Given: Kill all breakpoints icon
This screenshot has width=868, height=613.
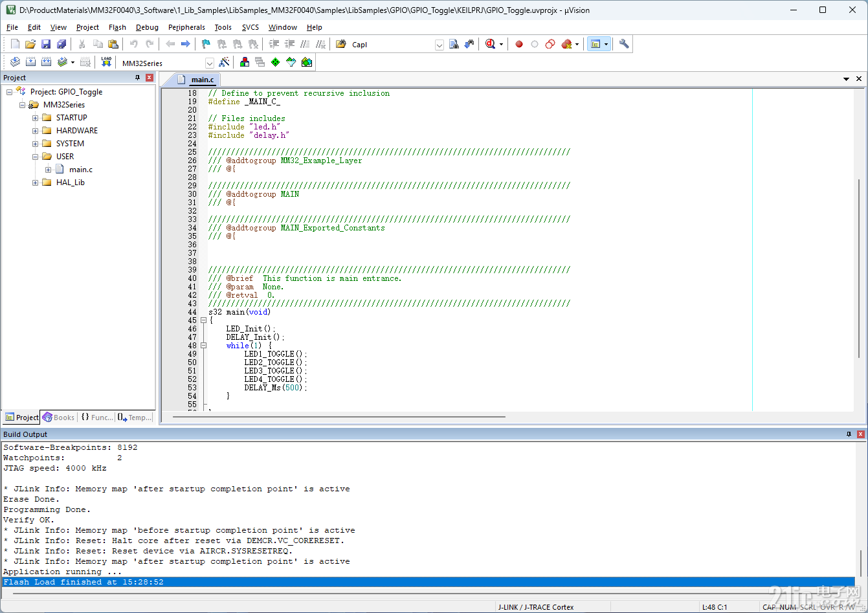Looking at the screenshot, I should [x=567, y=44].
